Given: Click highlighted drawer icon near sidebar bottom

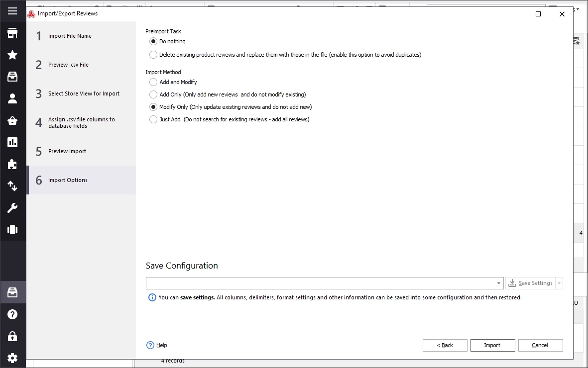Looking at the screenshot, I should 12,292.
